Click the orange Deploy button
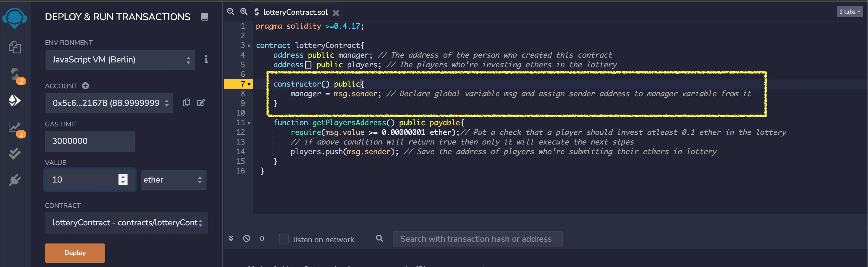This screenshot has height=267, width=868. coord(75,253)
